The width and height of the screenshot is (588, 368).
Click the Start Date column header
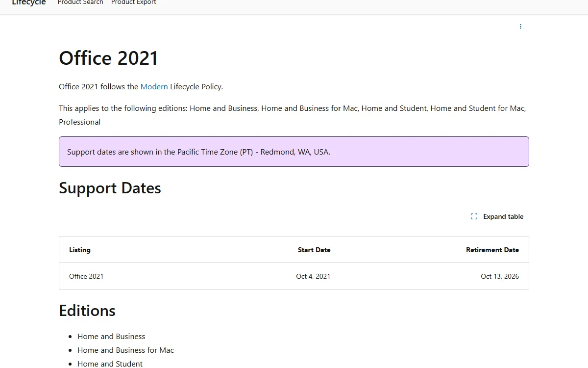[x=314, y=250]
